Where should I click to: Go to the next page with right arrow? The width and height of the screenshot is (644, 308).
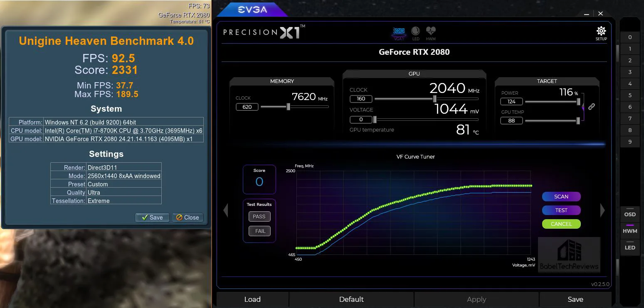602,210
